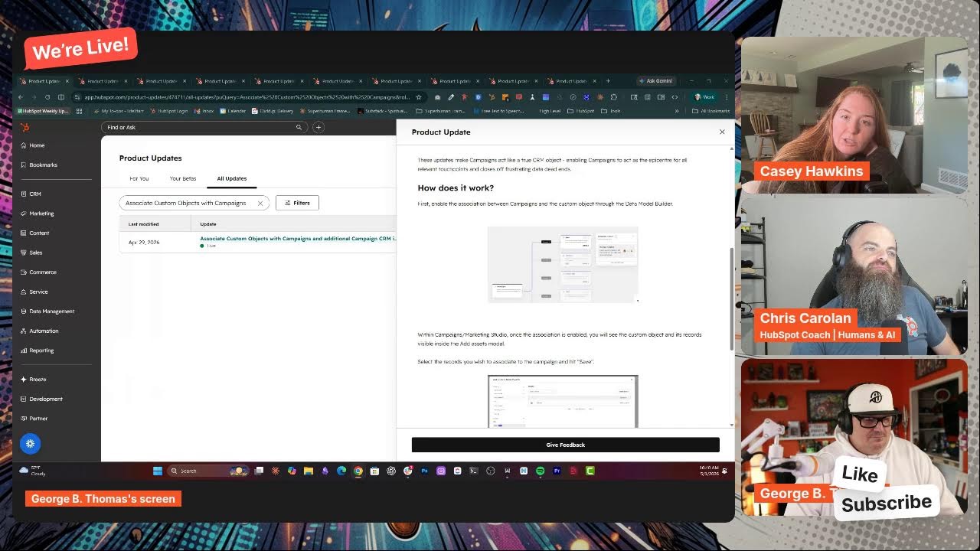Open the Calendar bookmark
This screenshot has height=551, width=980.
pyautogui.click(x=233, y=111)
